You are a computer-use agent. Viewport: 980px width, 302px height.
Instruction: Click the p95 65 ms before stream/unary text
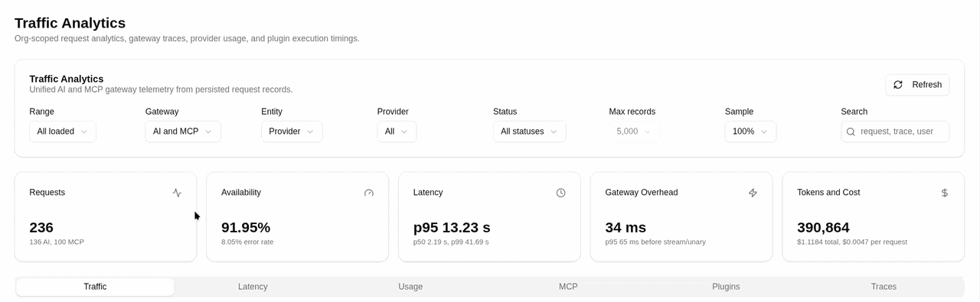pyautogui.click(x=655, y=242)
